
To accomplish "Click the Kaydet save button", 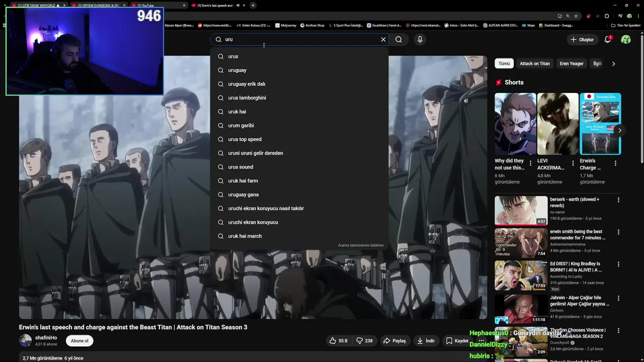I will pos(457,341).
